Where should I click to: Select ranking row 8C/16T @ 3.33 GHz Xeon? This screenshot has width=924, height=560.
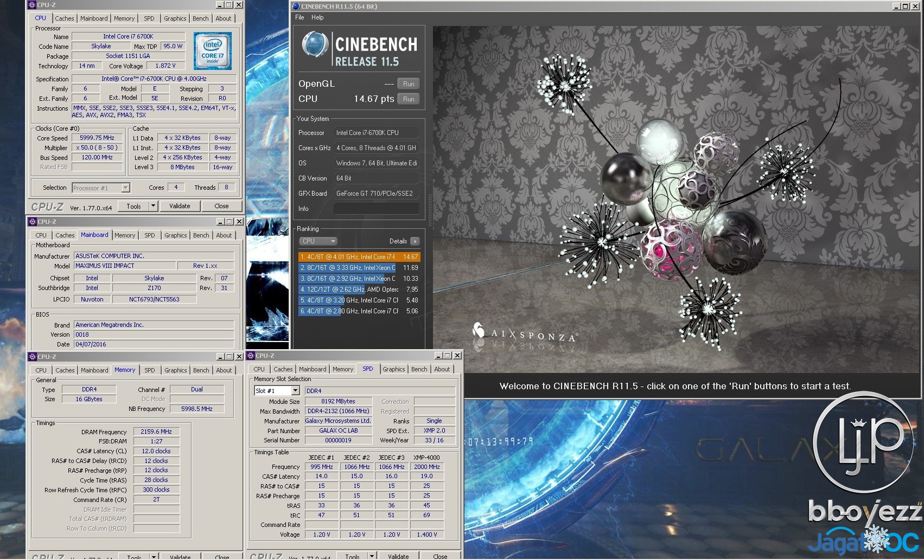[x=359, y=268]
